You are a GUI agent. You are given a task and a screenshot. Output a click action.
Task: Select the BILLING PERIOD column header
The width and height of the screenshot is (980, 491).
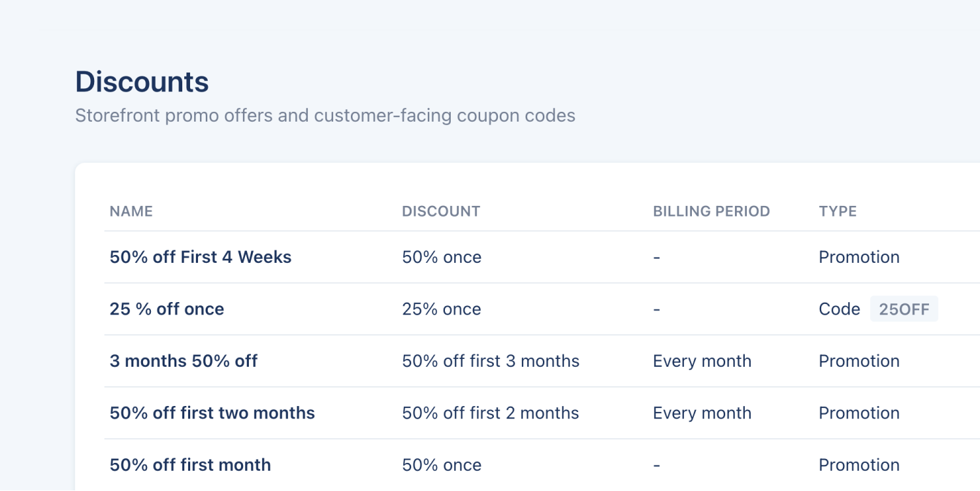(x=711, y=211)
